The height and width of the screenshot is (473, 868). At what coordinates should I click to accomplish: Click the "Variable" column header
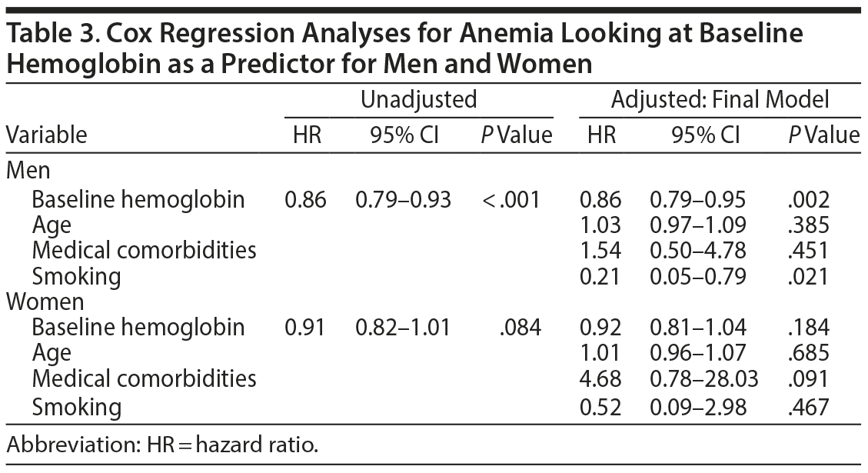click(47, 135)
